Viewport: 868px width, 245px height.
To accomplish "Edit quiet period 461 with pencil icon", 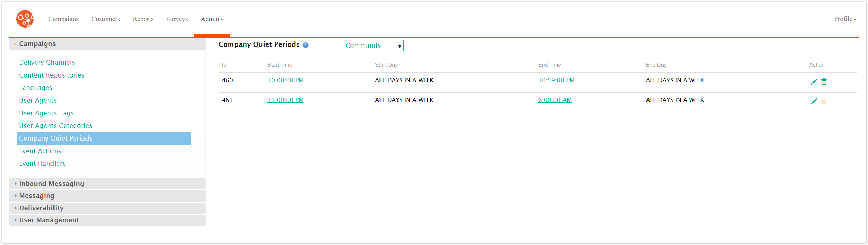I will (814, 101).
